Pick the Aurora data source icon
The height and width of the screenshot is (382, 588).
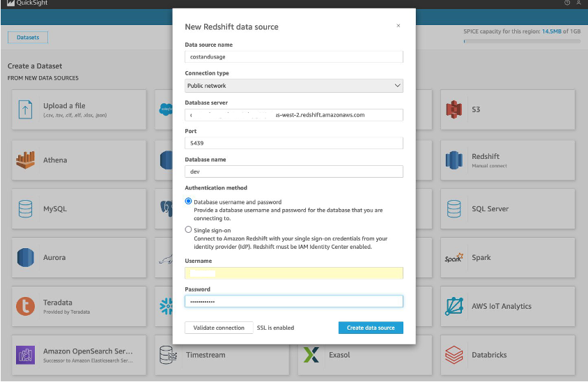[x=25, y=257]
